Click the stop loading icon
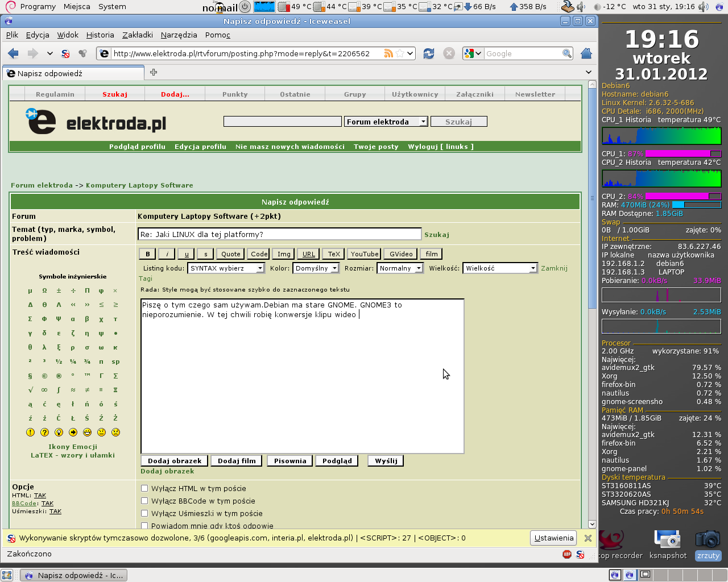Screen dimensions: 728x582 point(449,53)
